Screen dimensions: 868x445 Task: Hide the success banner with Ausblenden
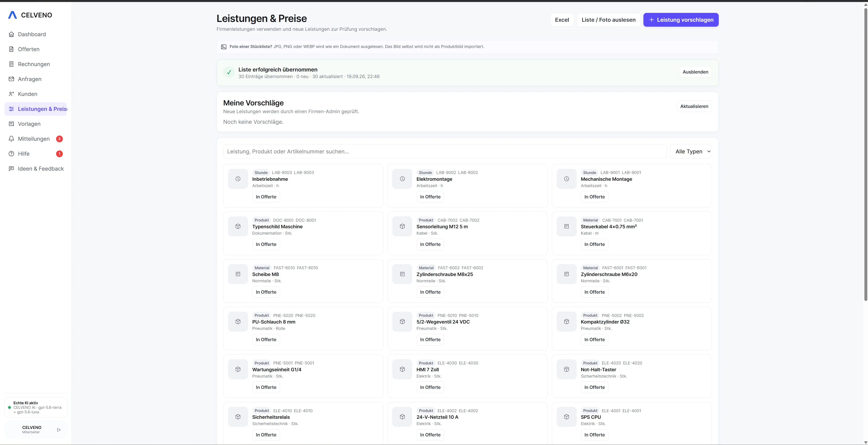pos(695,72)
